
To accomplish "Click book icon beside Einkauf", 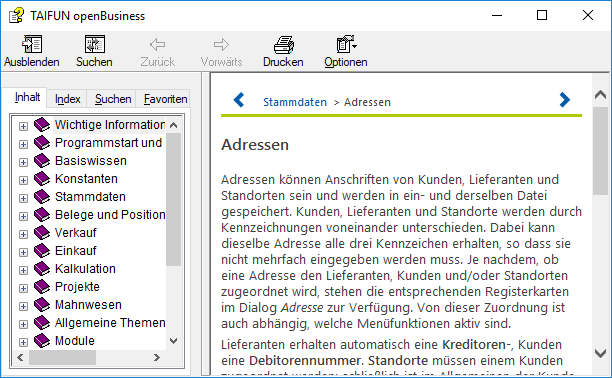I will click(42, 251).
